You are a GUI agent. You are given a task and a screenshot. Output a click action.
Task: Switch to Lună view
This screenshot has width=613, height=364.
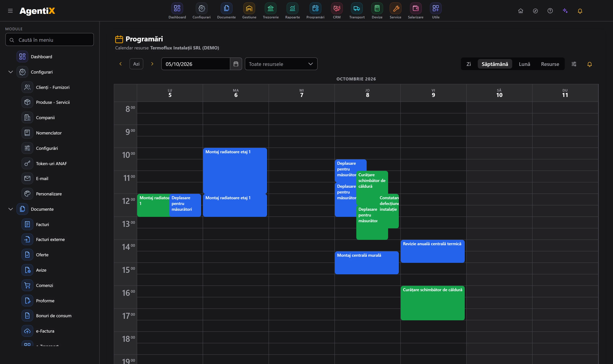coord(524,64)
